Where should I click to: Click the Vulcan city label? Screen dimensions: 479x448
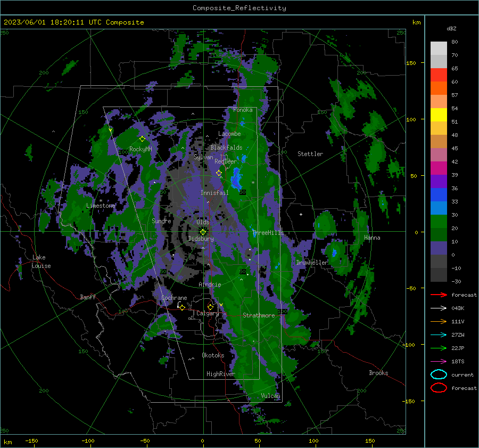click(270, 396)
